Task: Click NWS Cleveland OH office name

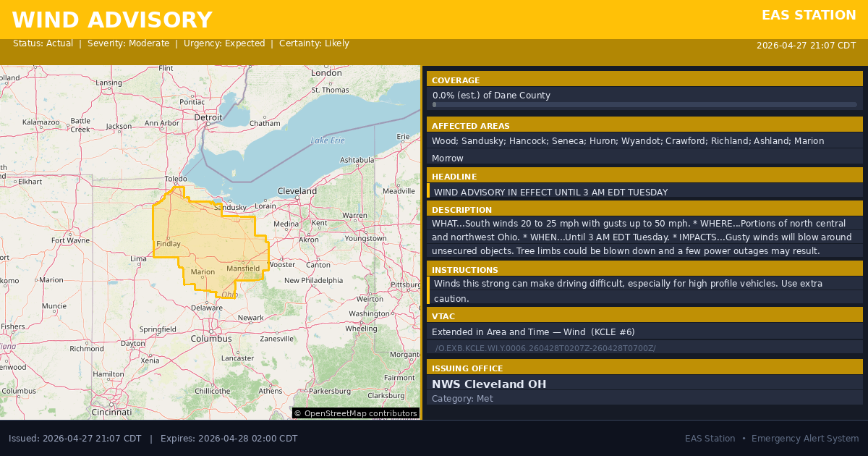Action: [x=489, y=384]
